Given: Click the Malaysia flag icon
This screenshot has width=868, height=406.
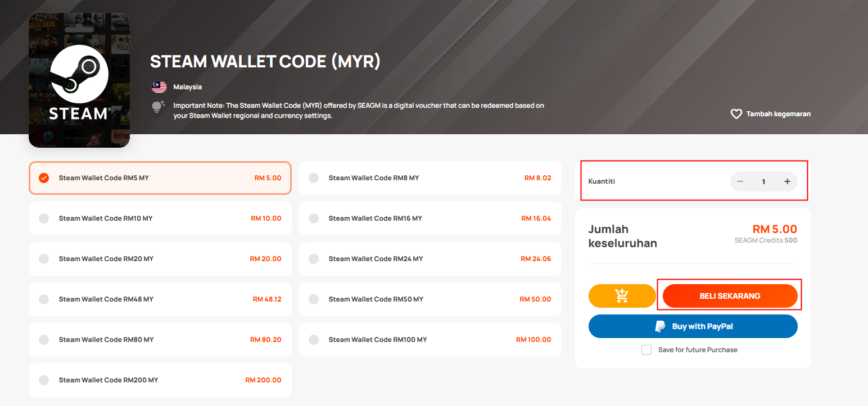Looking at the screenshot, I should coord(159,87).
